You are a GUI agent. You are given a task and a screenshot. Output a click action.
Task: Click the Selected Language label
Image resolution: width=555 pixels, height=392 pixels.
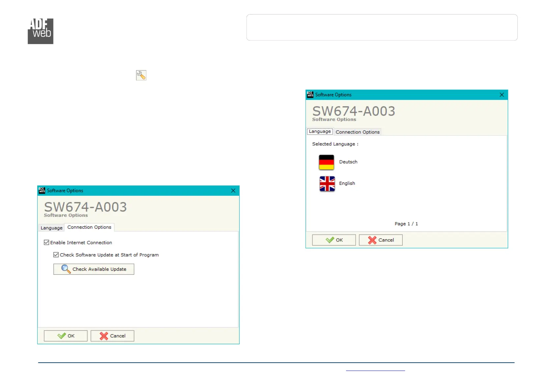[x=335, y=144]
